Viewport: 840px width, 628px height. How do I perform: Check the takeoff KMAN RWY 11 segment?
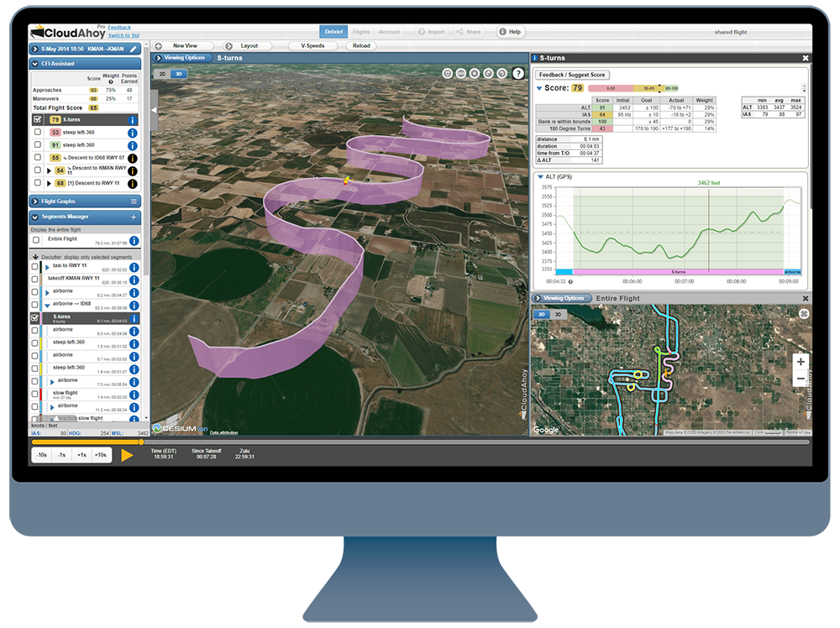pos(34,280)
